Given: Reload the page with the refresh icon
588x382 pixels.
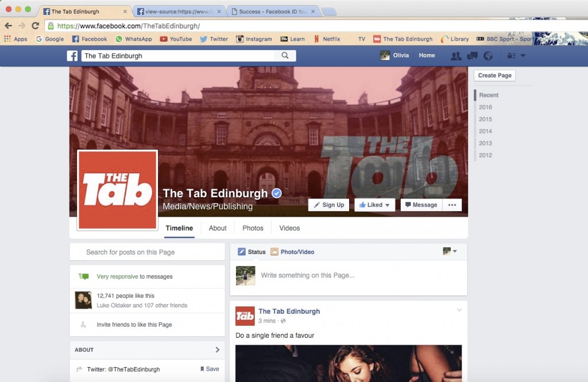Looking at the screenshot, I should 35,25.
